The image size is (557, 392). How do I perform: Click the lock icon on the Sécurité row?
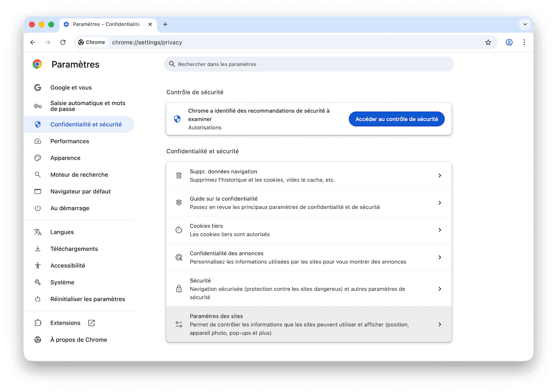pos(179,289)
